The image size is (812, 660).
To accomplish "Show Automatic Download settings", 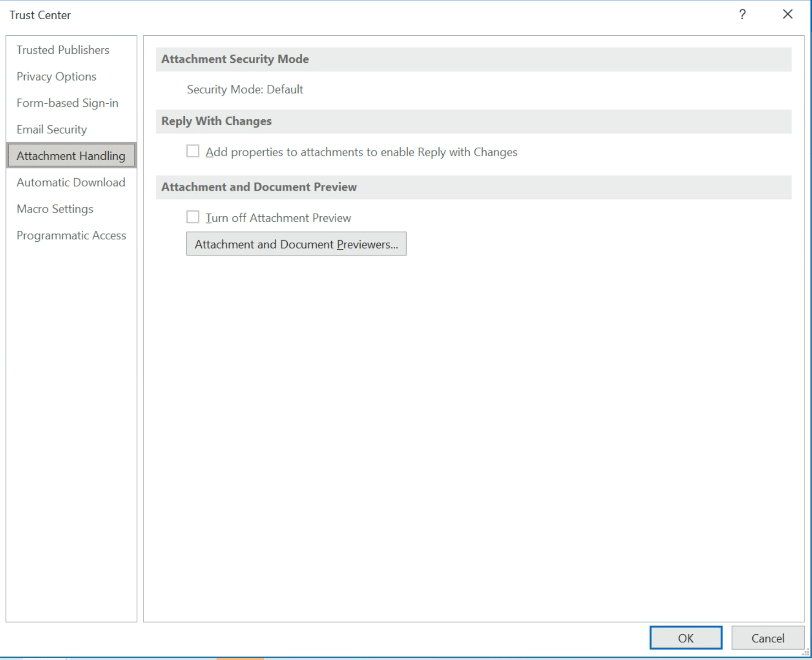I will pyautogui.click(x=71, y=183).
